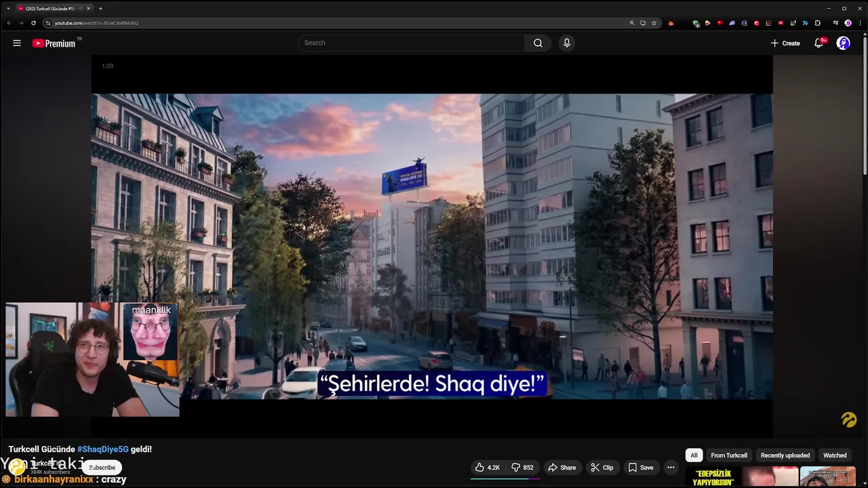Click the like/dislike ratio bar

(x=505, y=479)
